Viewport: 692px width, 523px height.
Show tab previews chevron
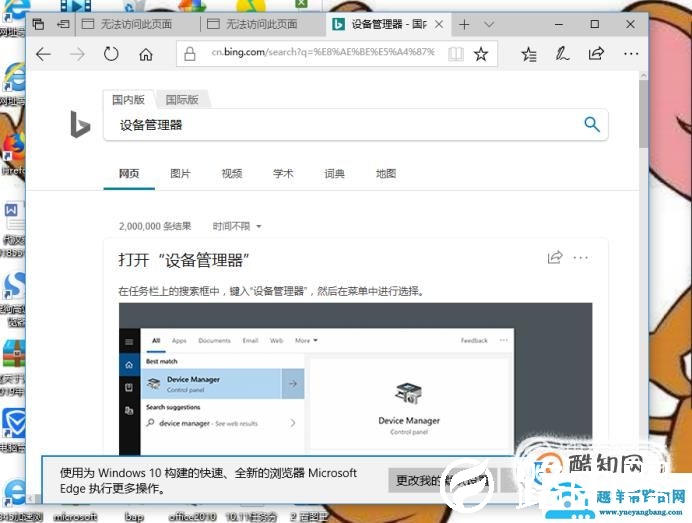click(489, 24)
